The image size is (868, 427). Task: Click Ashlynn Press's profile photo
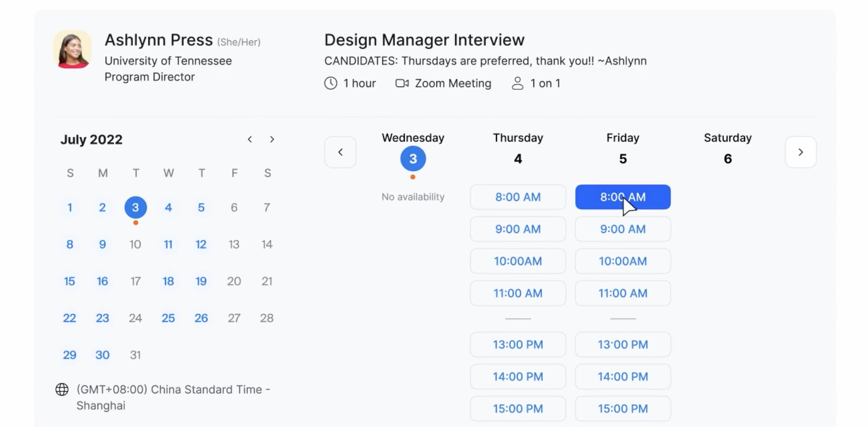coord(72,48)
